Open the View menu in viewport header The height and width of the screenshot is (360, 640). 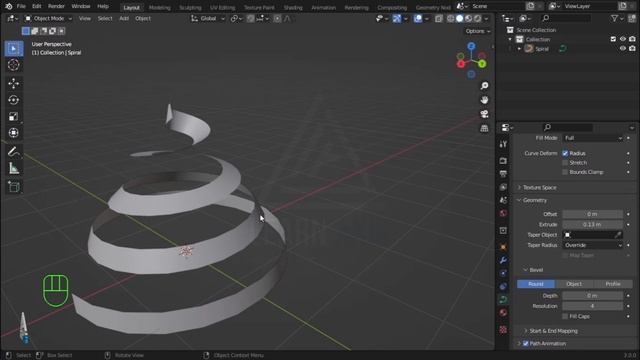84,18
